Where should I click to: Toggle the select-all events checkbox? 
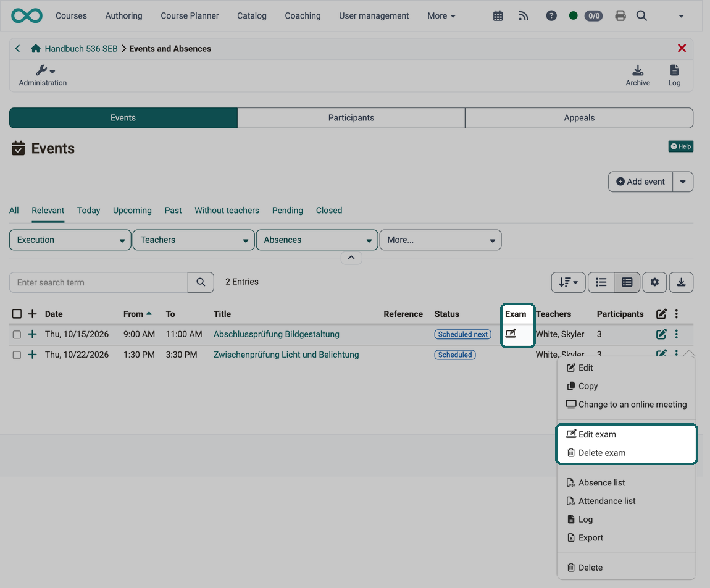click(17, 314)
